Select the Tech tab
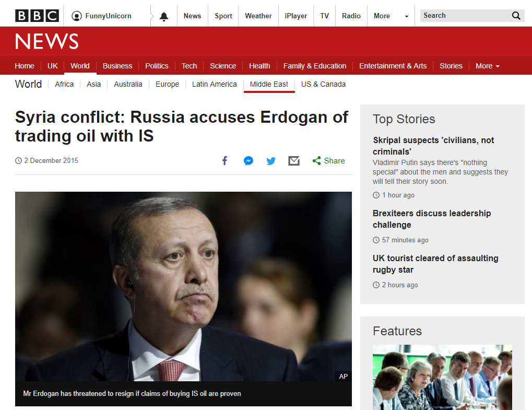The image size is (532, 410). point(189,66)
